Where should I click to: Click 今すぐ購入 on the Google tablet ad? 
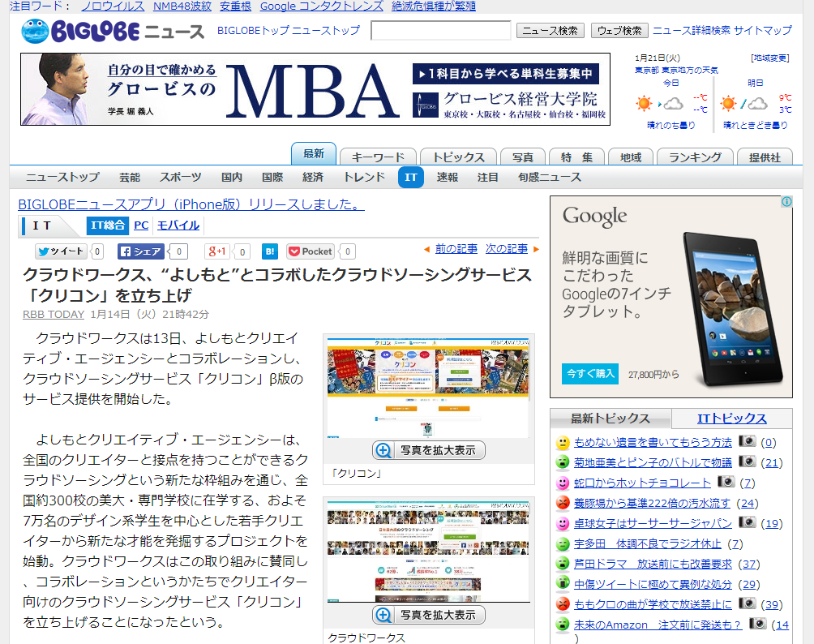(x=590, y=373)
